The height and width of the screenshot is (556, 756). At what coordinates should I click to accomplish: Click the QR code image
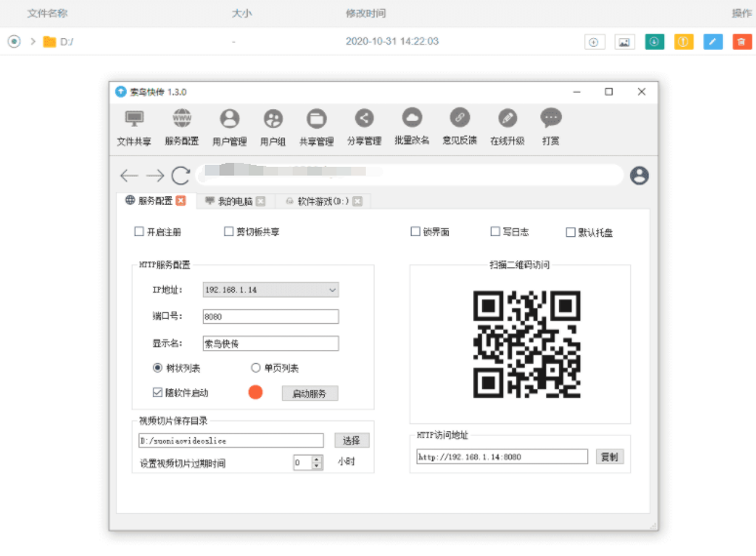pos(527,344)
